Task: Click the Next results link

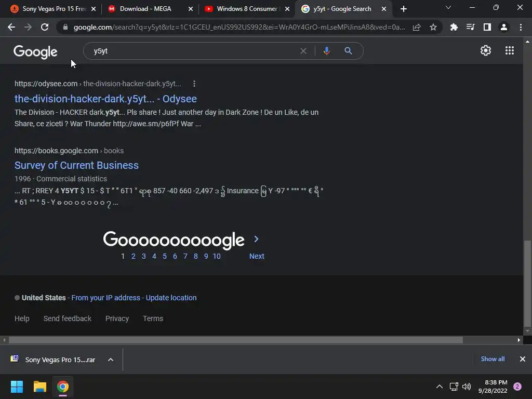Action: (257, 256)
